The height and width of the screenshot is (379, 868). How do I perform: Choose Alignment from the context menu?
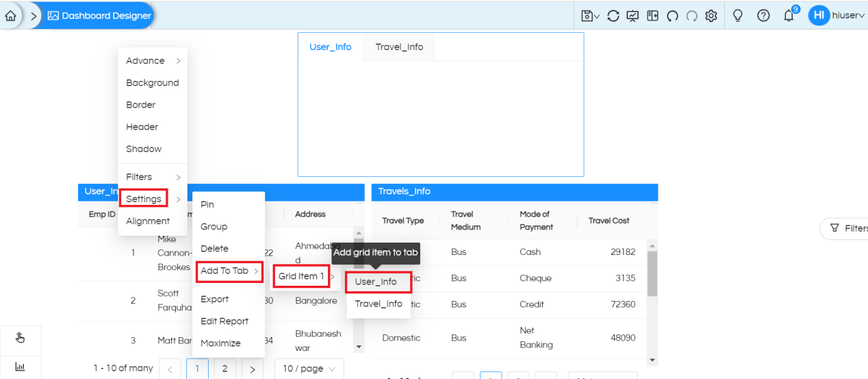(153, 221)
